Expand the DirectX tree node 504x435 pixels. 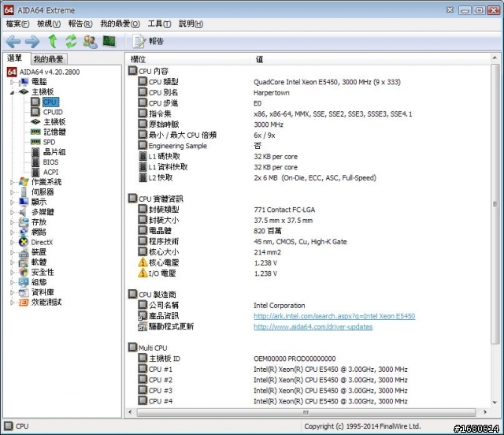(x=12, y=242)
